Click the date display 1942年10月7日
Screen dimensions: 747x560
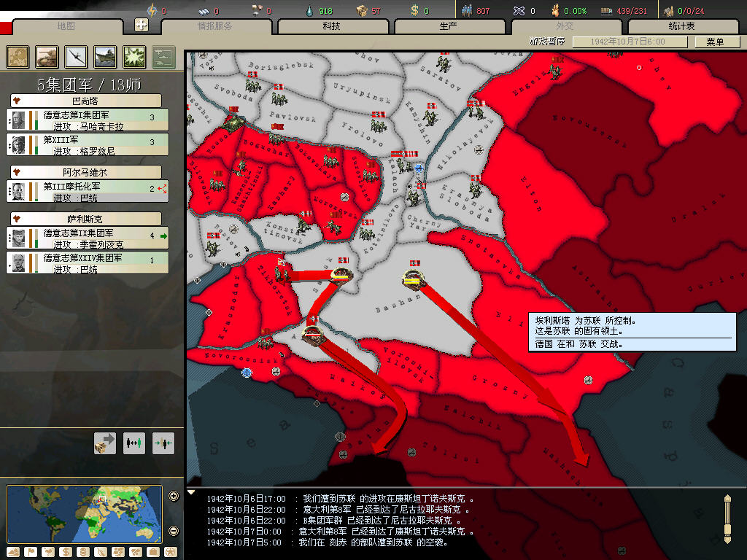[x=627, y=42]
